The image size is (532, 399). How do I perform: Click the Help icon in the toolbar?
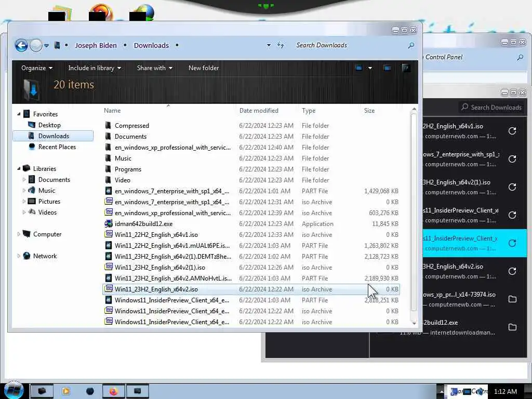click(x=406, y=68)
